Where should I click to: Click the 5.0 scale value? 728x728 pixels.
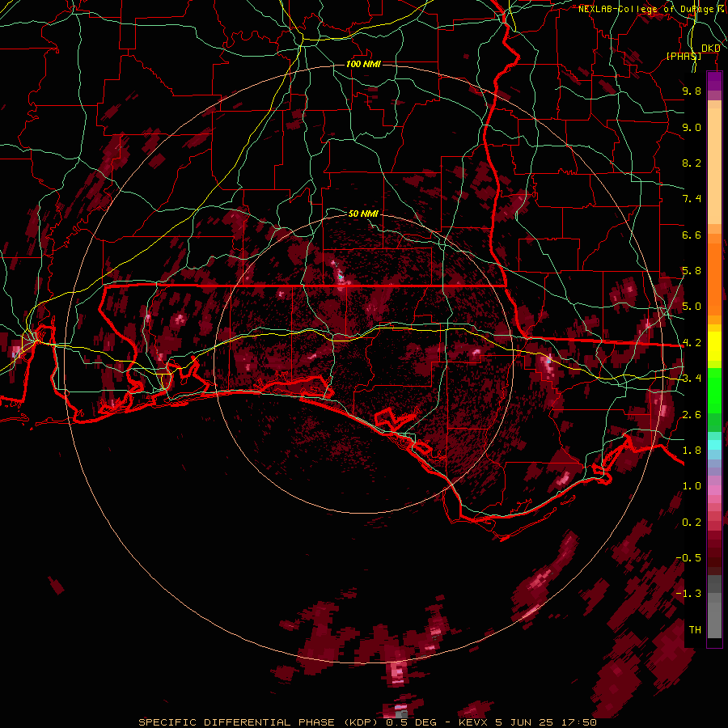point(692,307)
